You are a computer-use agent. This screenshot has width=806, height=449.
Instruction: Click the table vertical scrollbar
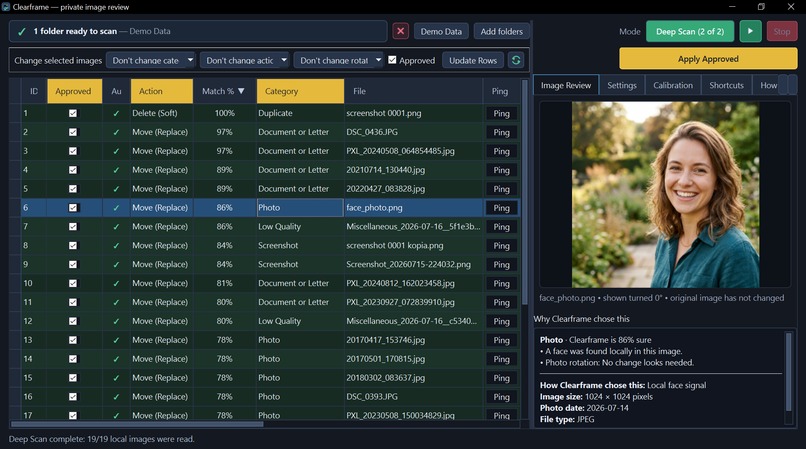(525, 191)
